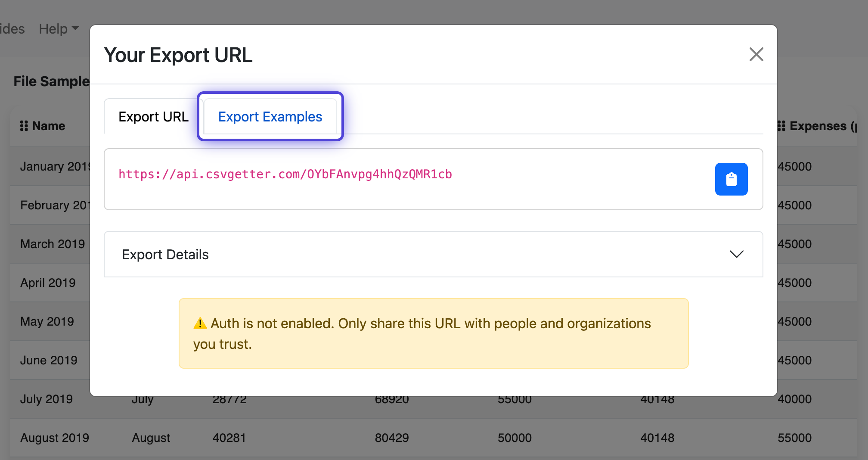The height and width of the screenshot is (460, 868).
Task: Expand the Export Details section
Action: (x=433, y=255)
